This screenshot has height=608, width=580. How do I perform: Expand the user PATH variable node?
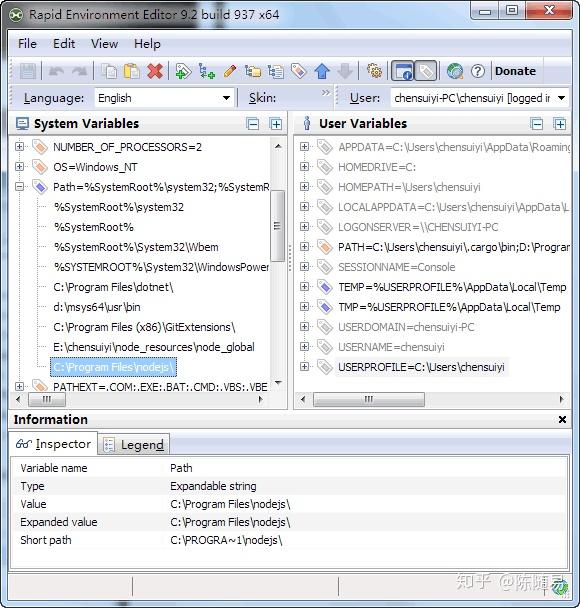[x=304, y=247]
